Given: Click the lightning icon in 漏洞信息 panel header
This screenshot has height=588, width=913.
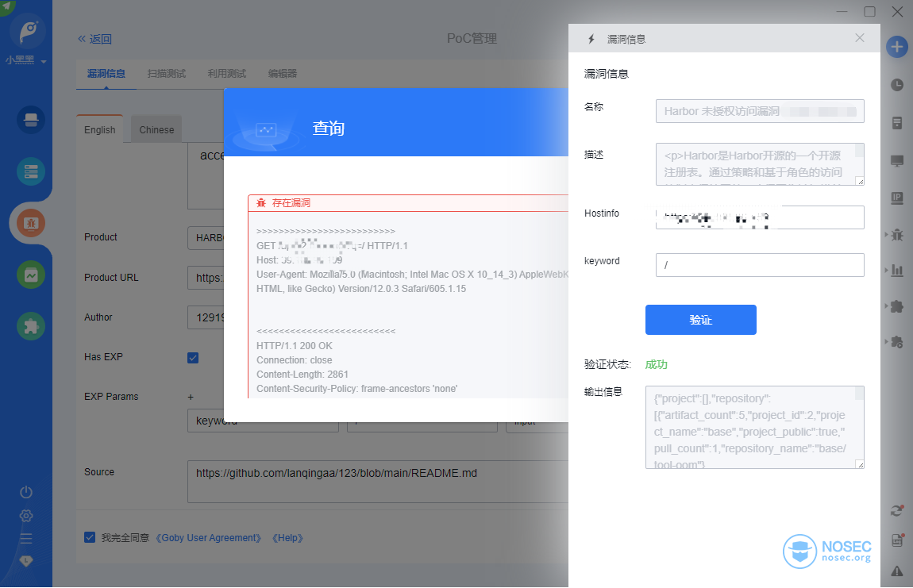Looking at the screenshot, I should coord(591,39).
